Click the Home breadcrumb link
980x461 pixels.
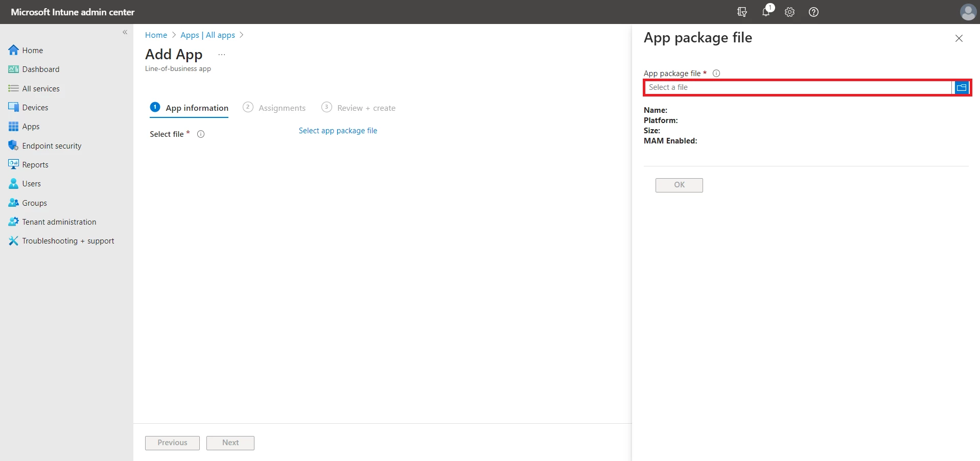tap(156, 35)
